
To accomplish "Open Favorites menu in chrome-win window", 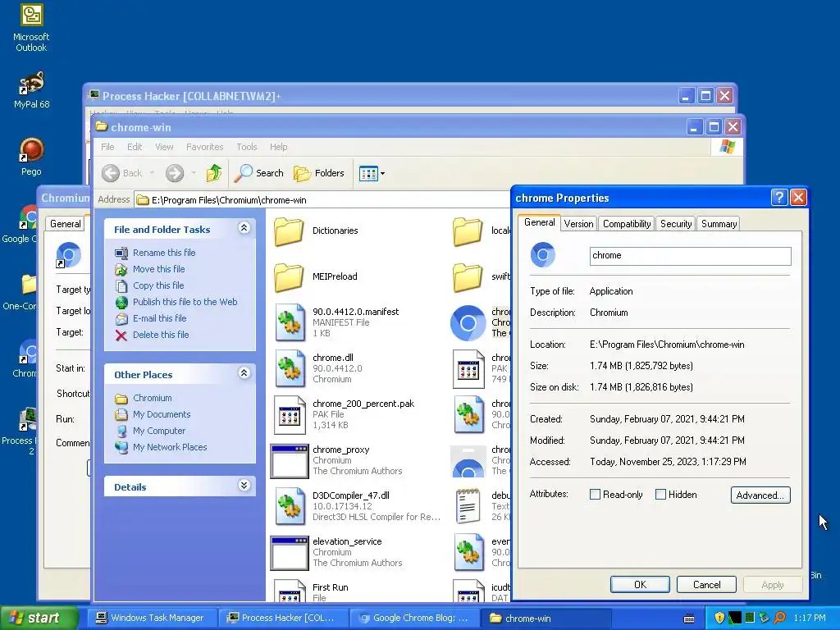I will pyautogui.click(x=204, y=147).
